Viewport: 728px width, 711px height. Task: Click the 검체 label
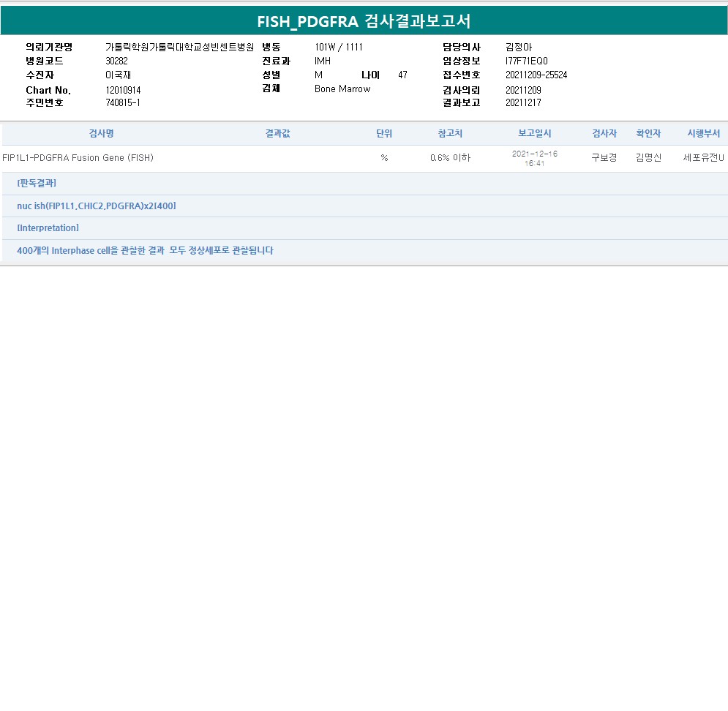click(271, 89)
